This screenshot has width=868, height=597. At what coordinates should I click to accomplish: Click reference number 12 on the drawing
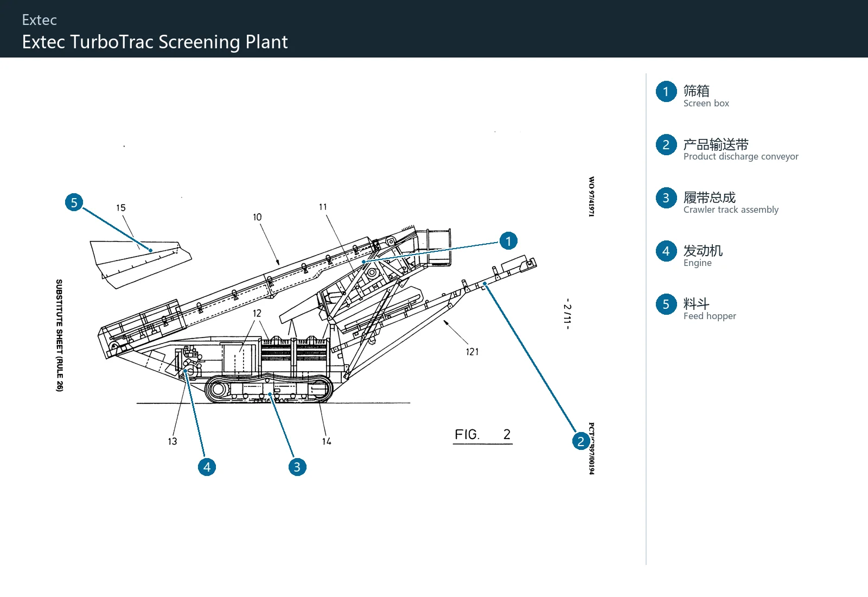[257, 313]
